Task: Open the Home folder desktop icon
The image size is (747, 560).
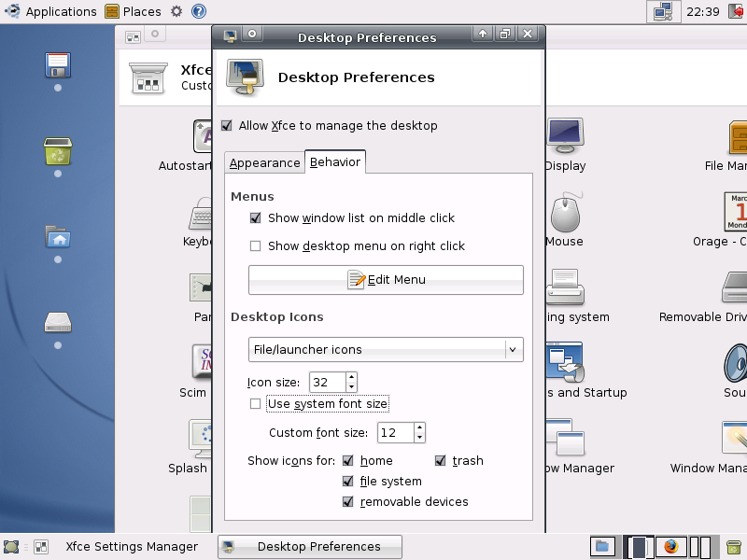Action: 58,237
